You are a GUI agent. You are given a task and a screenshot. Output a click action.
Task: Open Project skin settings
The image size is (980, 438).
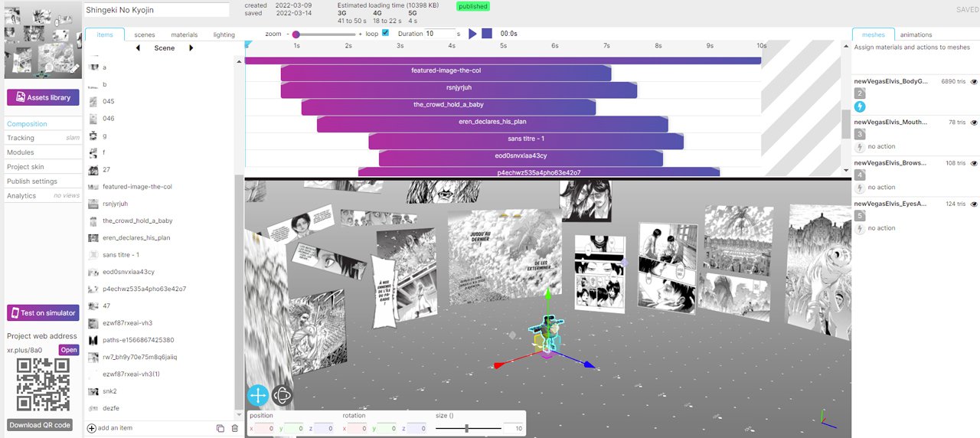click(43, 167)
